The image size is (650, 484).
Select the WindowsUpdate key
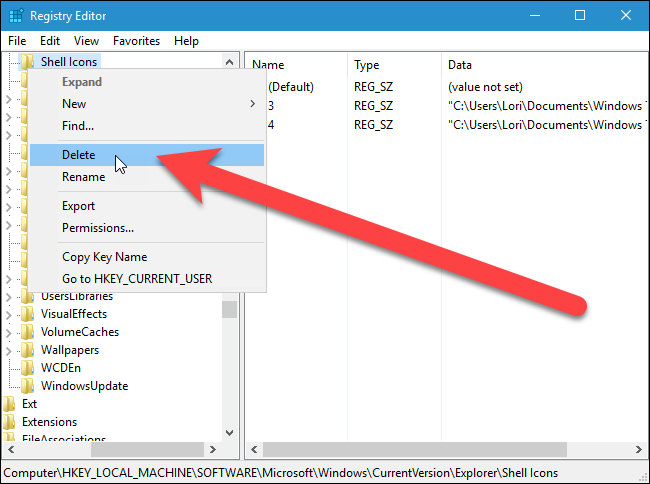tap(85, 386)
